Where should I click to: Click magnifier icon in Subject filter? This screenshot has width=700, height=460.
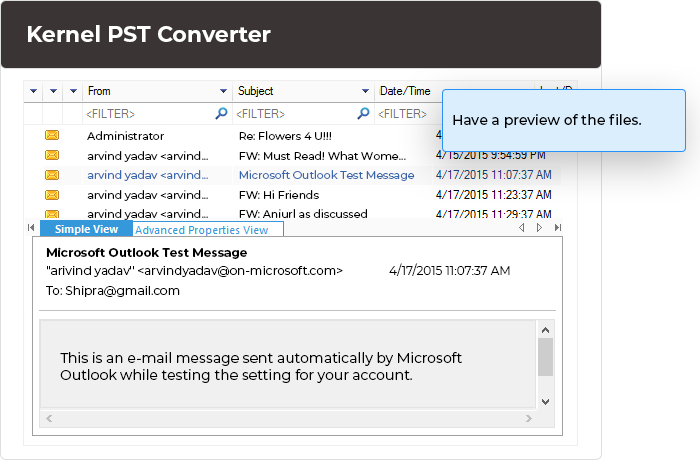pos(363,113)
